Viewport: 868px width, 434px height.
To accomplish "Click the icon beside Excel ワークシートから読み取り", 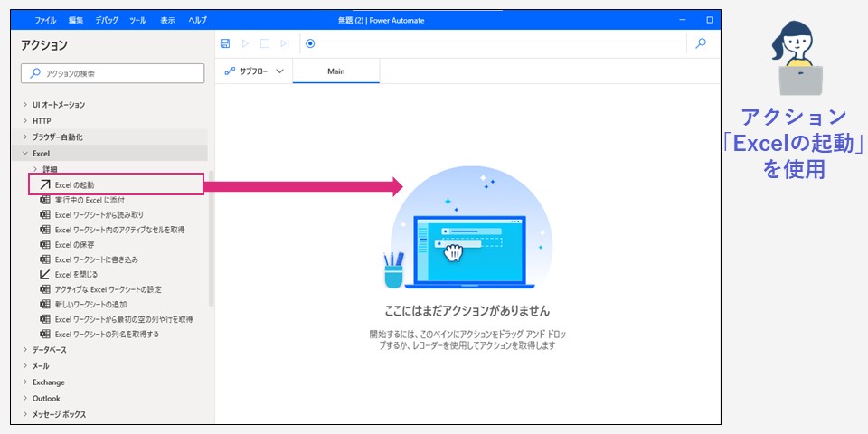I will [45, 214].
